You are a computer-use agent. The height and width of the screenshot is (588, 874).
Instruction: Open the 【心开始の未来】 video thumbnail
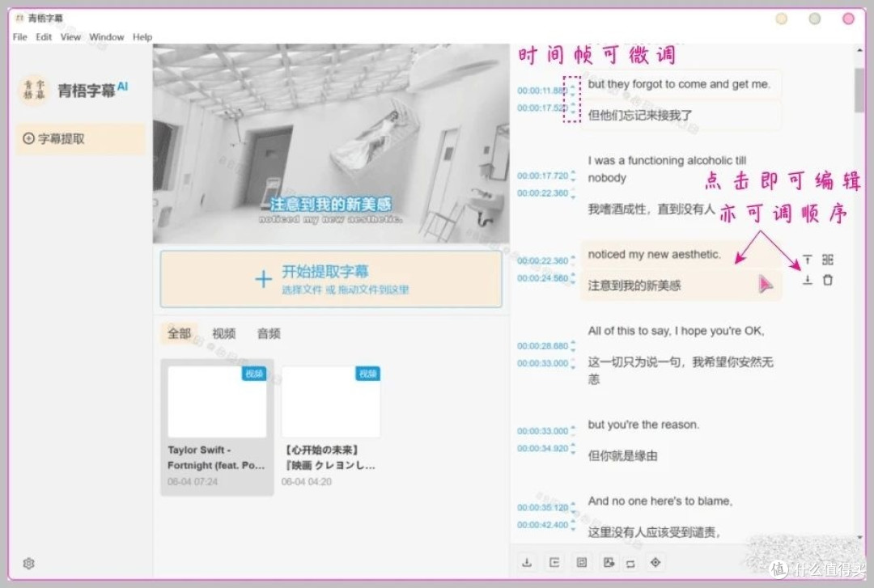tap(331, 401)
